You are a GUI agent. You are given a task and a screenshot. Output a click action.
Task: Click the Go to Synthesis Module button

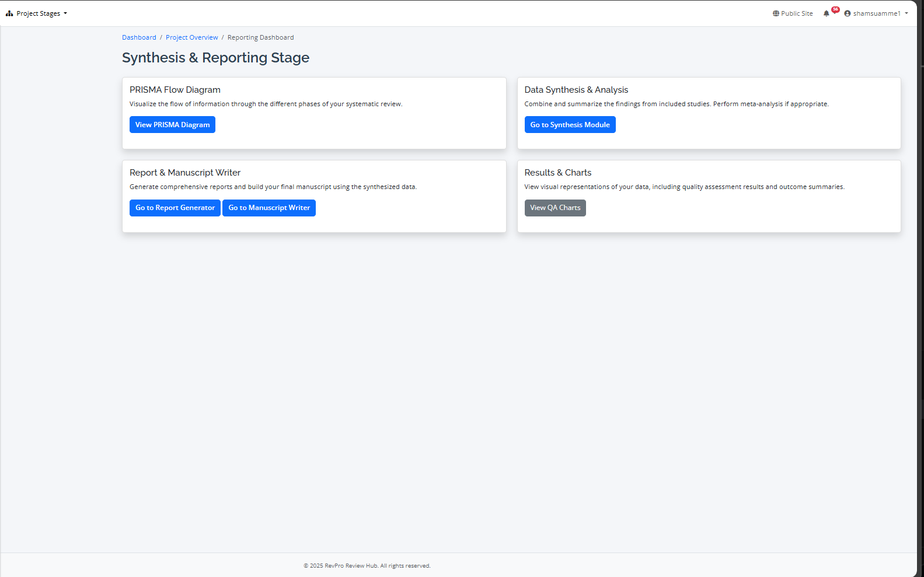click(570, 125)
